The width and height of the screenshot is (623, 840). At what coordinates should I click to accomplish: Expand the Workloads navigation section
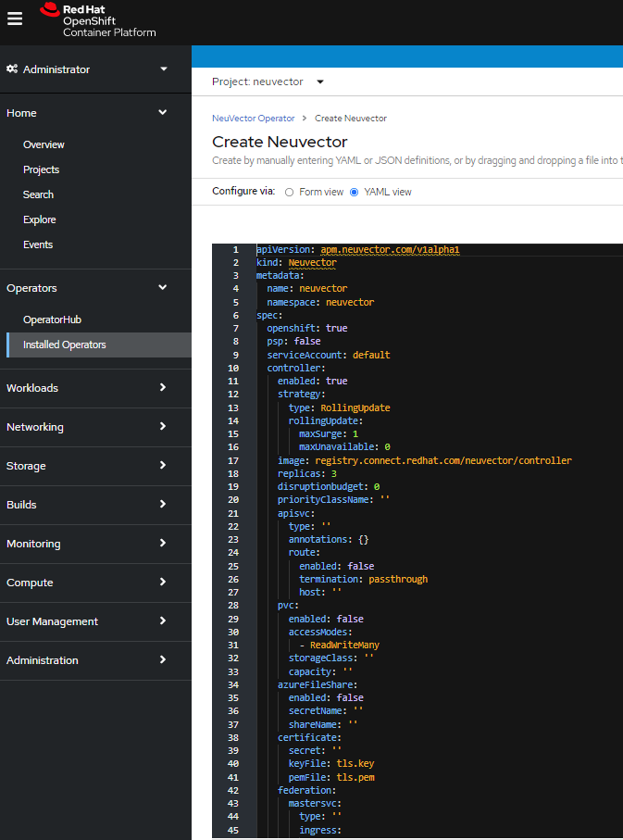coord(163,388)
